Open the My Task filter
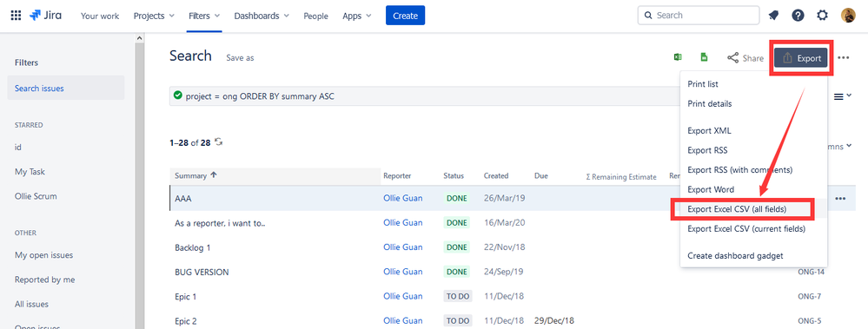 [x=30, y=172]
